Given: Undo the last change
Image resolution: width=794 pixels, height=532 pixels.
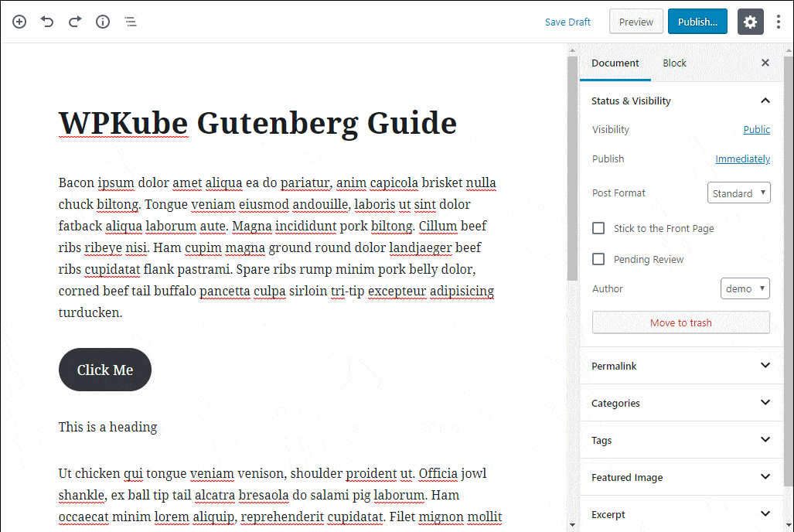Looking at the screenshot, I should point(47,22).
